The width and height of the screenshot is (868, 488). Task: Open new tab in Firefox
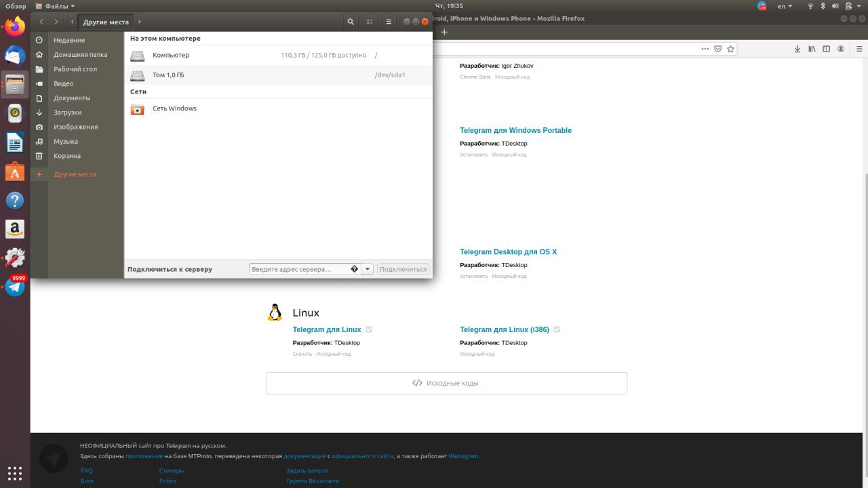coord(444,32)
